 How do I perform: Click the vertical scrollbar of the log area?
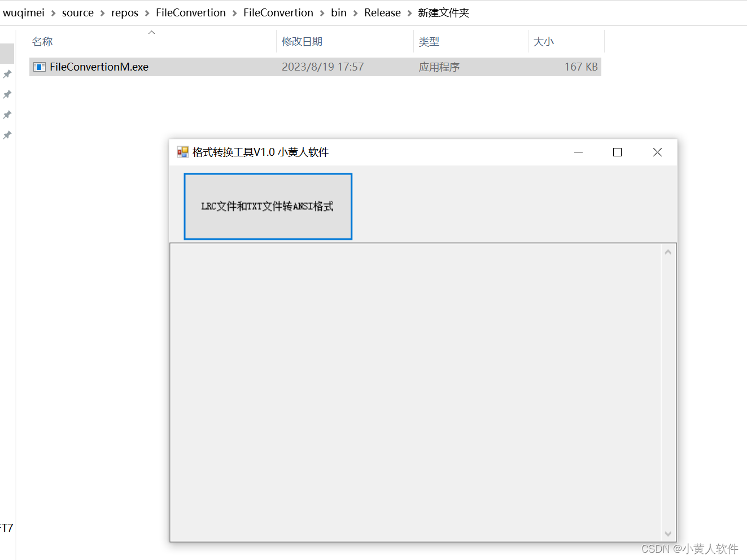click(x=668, y=392)
